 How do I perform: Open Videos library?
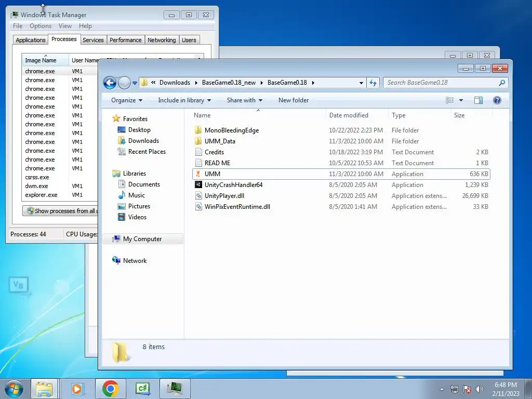(x=137, y=217)
